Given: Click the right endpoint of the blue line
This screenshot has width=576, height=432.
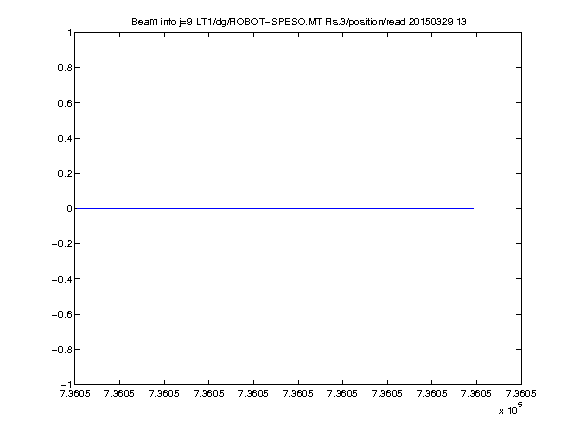Looking at the screenshot, I should 474,208.
